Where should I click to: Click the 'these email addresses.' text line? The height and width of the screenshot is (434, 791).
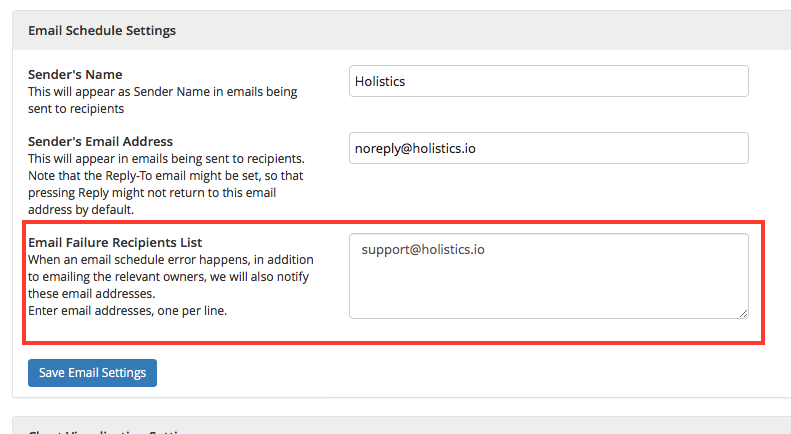(x=92, y=293)
